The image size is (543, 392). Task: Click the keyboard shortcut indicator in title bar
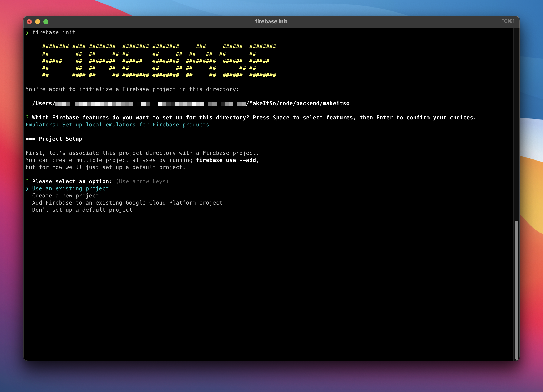click(x=508, y=21)
